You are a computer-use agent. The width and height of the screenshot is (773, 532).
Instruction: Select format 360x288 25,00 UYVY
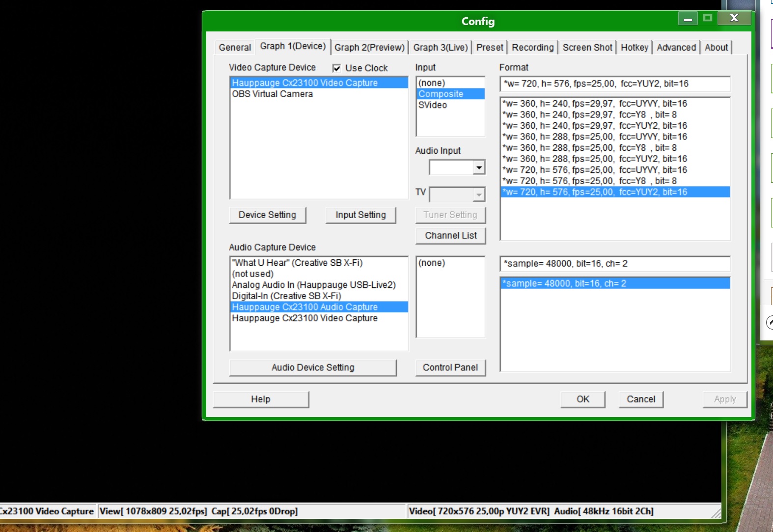click(615, 137)
